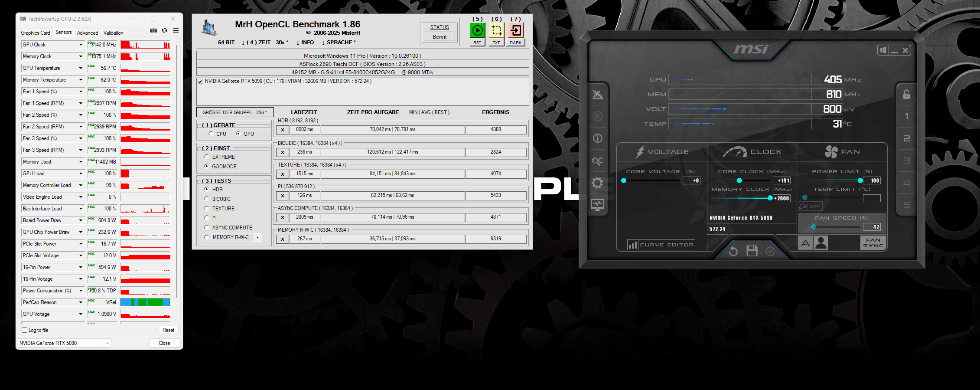Open Afterburner settings gear
Viewport: 980px width, 390px height.
[598, 183]
